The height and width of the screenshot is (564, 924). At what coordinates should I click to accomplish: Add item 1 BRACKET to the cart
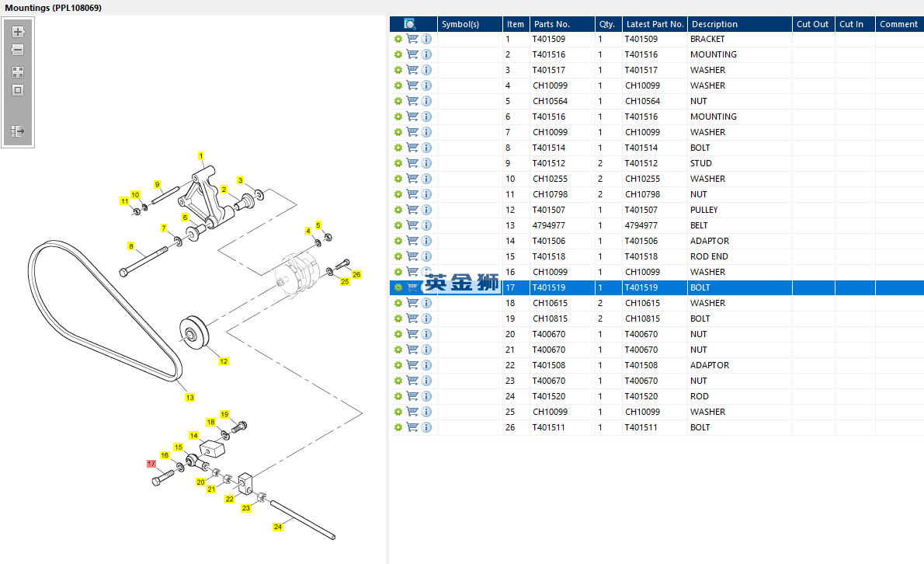tap(412, 39)
